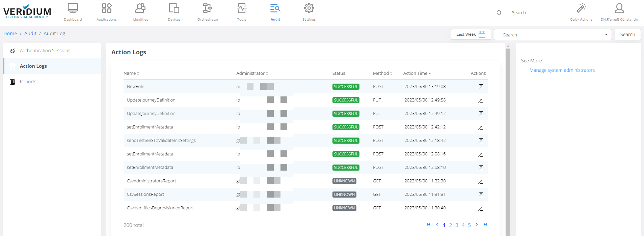Sort logs by Action Time
Viewport: 644px width, 236px height.
point(417,73)
